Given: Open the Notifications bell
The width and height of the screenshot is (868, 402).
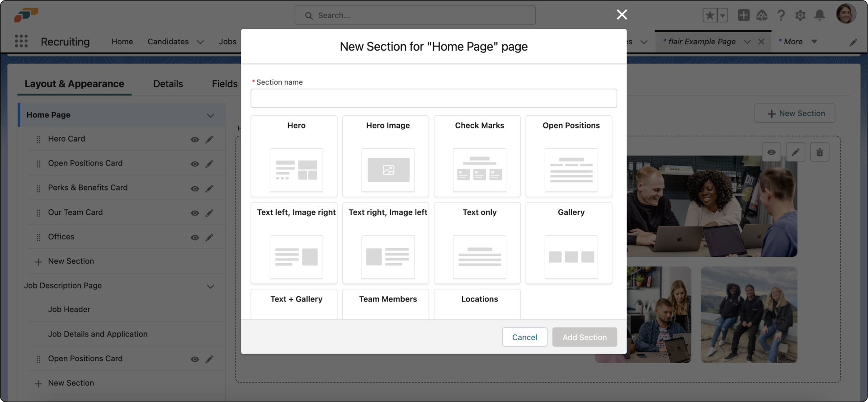Looking at the screenshot, I should pyautogui.click(x=819, y=15).
